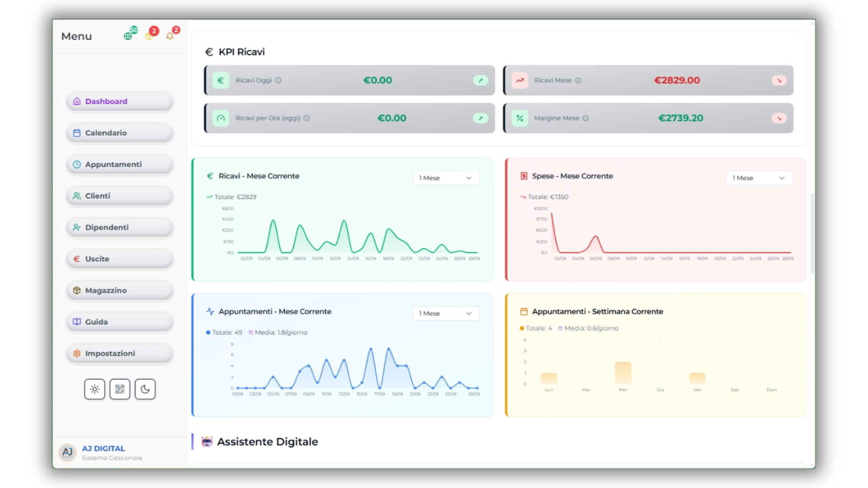The width and height of the screenshot is (868, 488).
Task: Click the Ricavi Mese trend arrow icon
Action: point(779,80)
